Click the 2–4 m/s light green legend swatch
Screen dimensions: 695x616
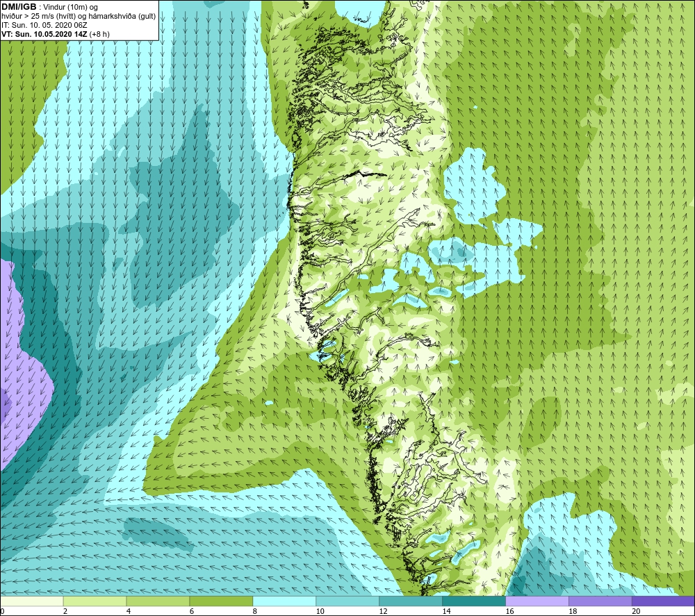[95, 601]
